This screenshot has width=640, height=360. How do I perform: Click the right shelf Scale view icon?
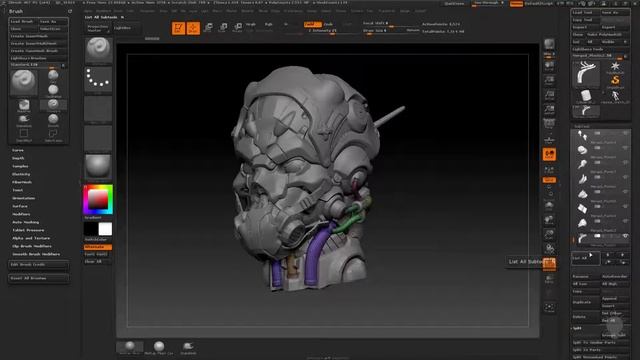(x=549, y=234)
